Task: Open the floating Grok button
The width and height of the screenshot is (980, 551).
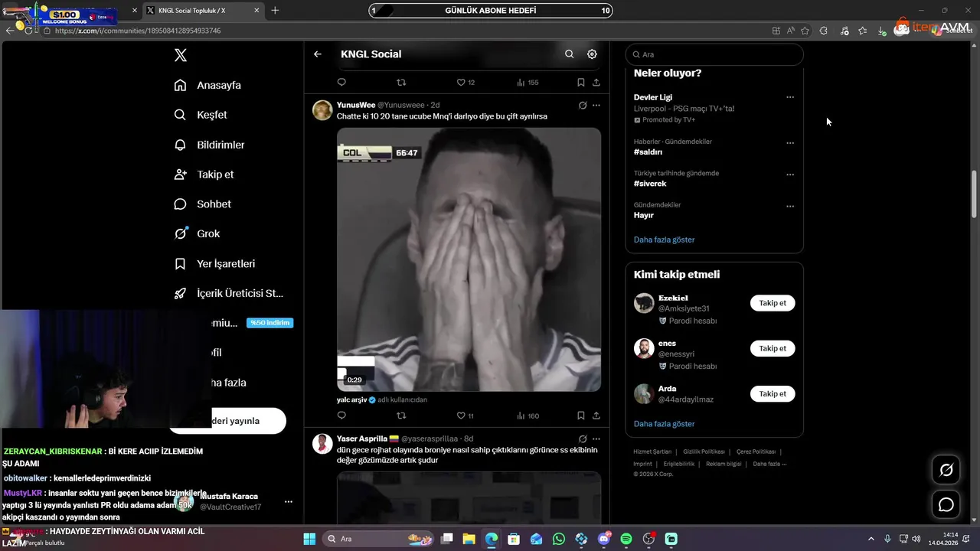Action: tap(946, 470)
